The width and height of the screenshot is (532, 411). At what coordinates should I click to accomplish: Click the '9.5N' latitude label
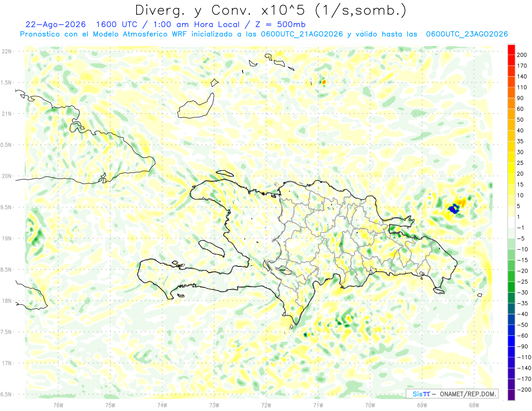(x=6, y=207)
